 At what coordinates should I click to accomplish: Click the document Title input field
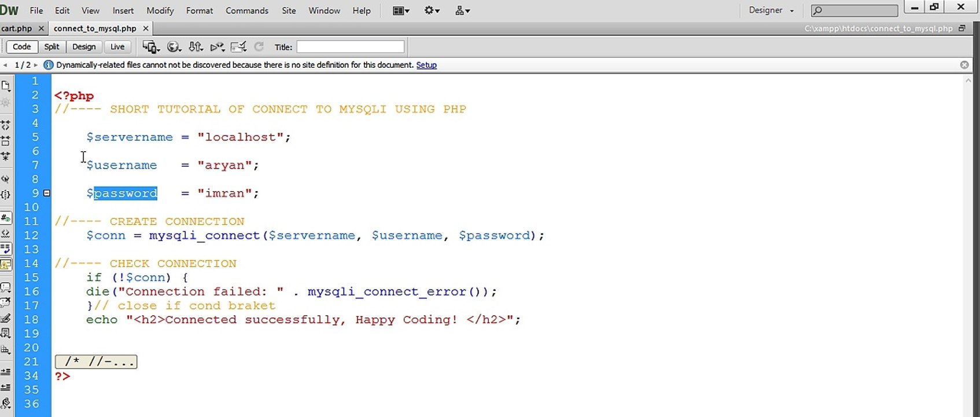coord(351,47)
